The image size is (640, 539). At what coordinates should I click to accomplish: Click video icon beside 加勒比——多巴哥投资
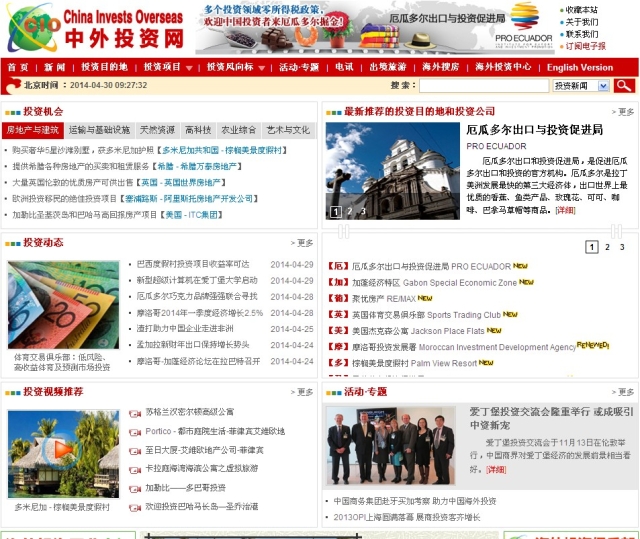click(134, 488)
